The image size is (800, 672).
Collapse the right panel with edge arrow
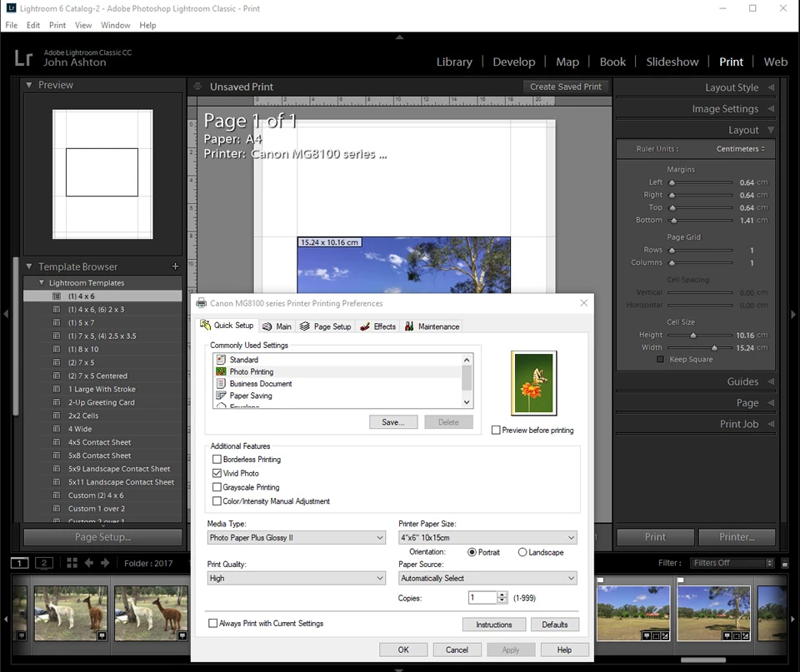(793, 315)
